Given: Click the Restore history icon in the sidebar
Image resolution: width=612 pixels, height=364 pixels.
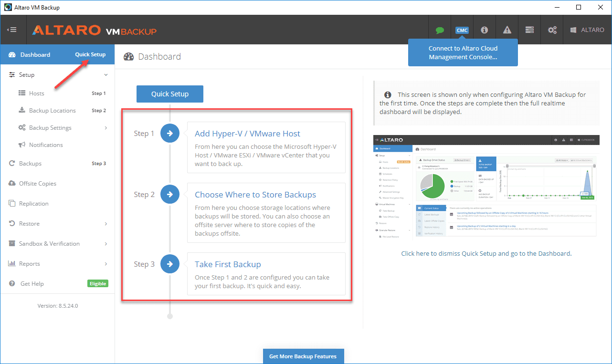Looking at the screenshot, I should 12,224.
